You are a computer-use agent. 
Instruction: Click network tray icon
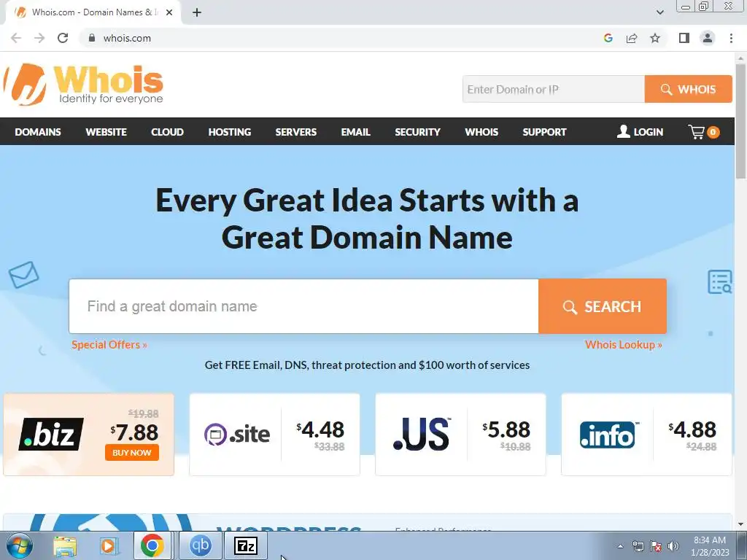pos(638,546)
